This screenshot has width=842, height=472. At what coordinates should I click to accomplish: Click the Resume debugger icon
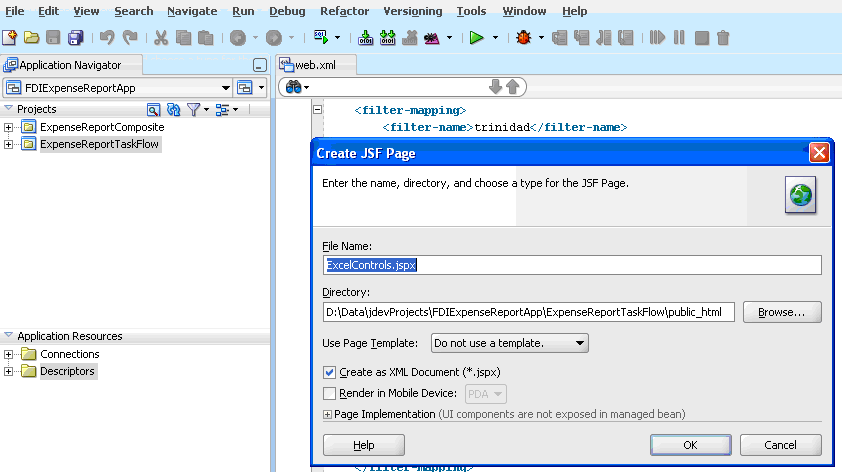pos(657,38)
